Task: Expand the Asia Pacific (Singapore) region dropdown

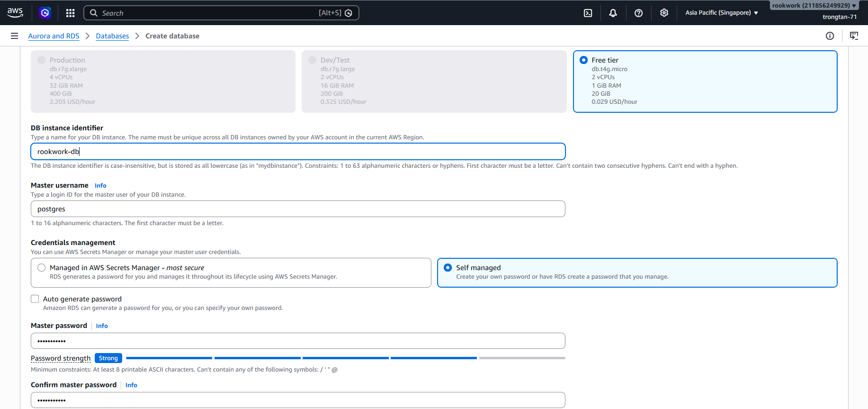Action: point(722,13)
